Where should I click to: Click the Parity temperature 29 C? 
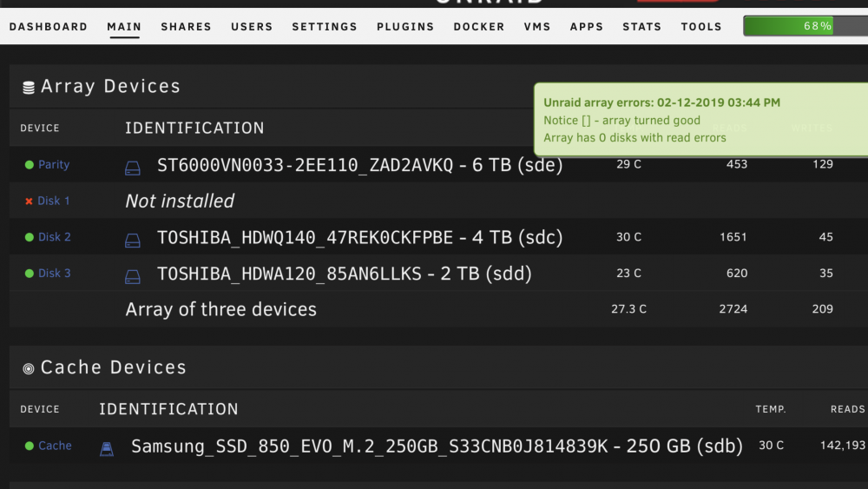(628, 164)
